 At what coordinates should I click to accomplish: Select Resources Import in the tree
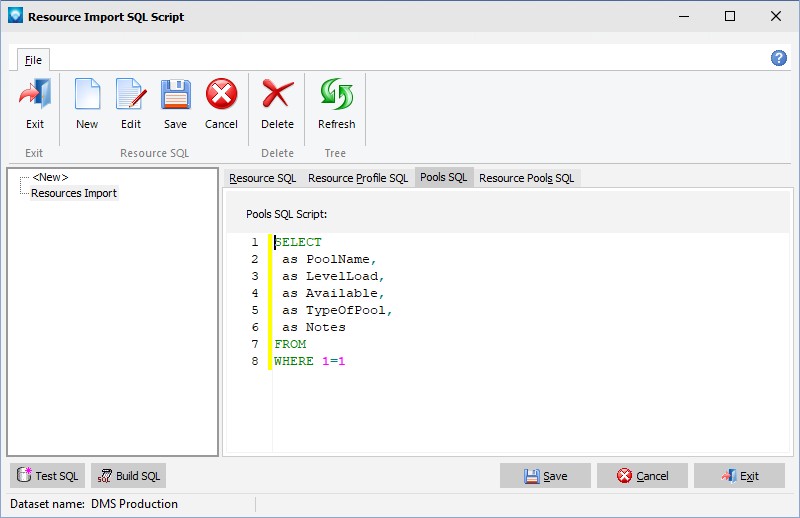click(x=73, y=193)
